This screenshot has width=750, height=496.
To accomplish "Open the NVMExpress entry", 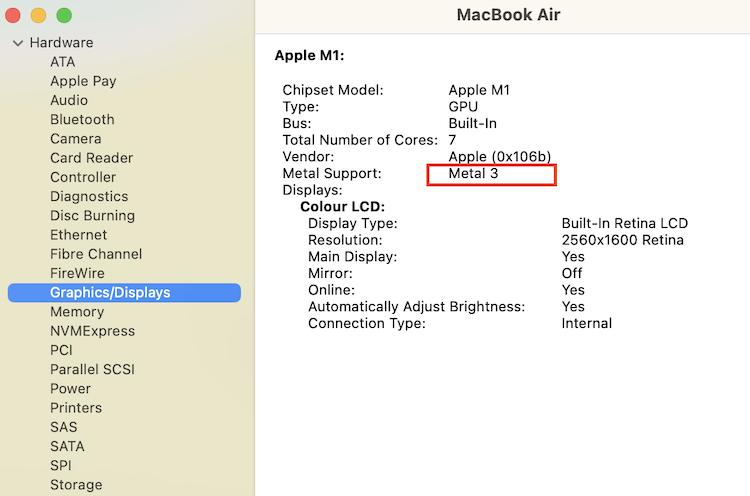I will (92, 331).
